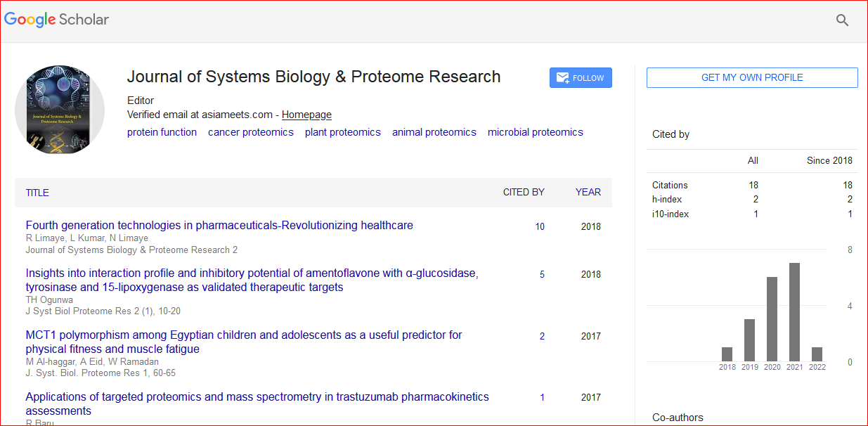
Task: Click the 2021 bar in citations chart
Action: [794, 312]
